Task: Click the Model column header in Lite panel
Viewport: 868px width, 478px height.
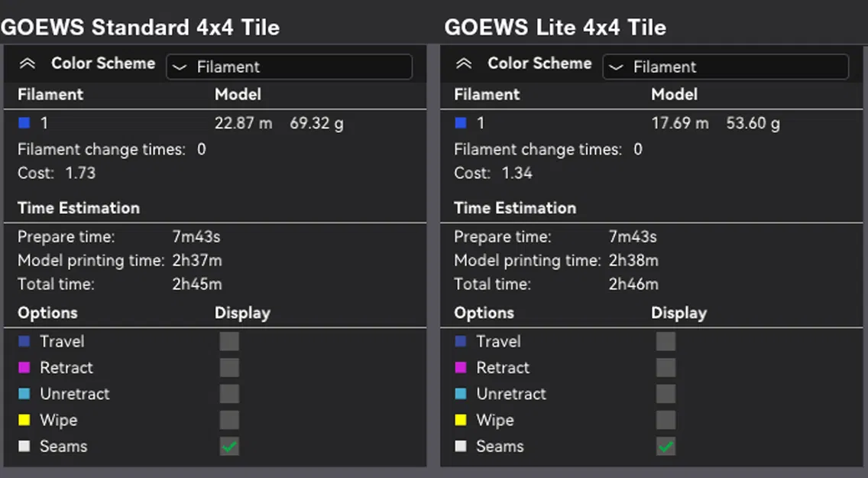Action: [x=674, y=94]
